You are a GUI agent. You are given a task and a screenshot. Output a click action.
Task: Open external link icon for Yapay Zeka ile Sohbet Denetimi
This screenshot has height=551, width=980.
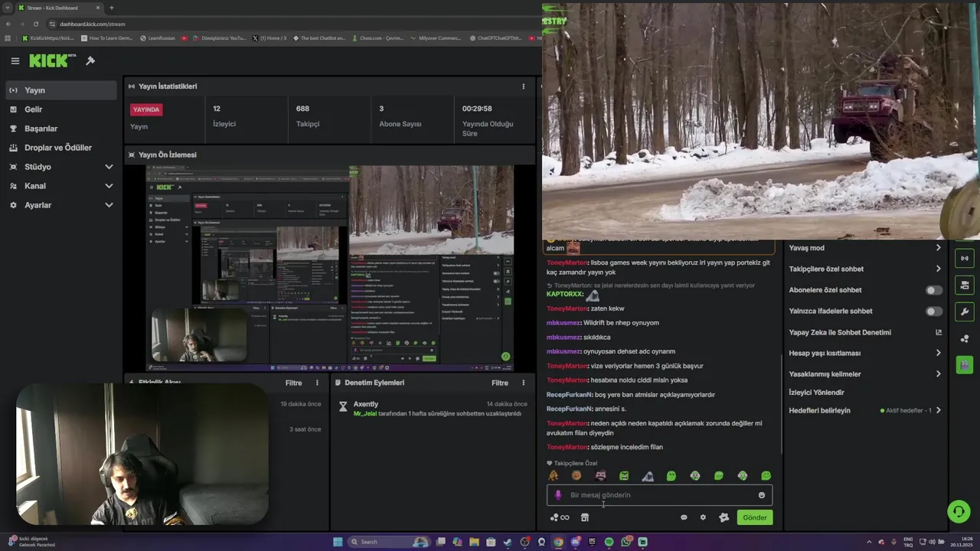click(x=939, y=332)
